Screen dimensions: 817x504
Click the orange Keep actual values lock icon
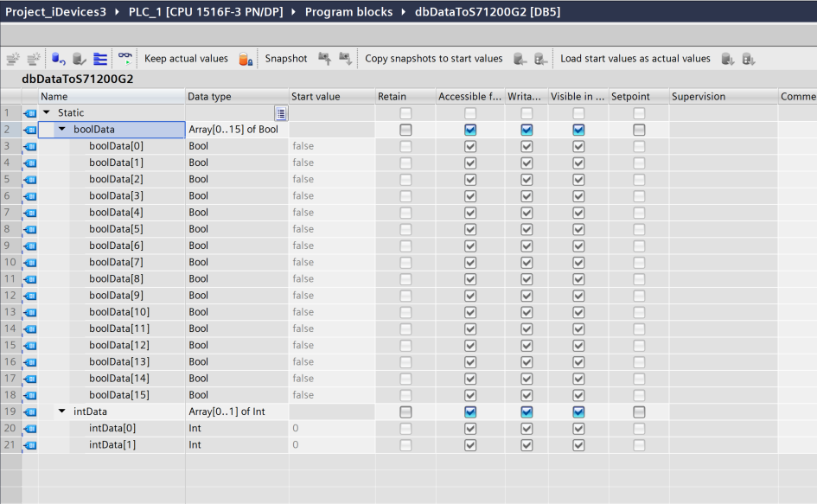[x=246, y=59]
